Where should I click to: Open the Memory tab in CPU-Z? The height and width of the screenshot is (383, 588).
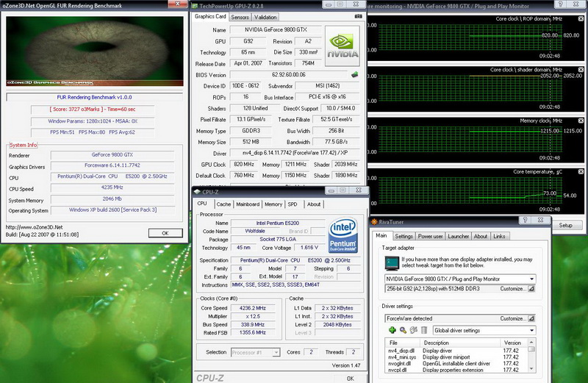(x=273, y=204)
